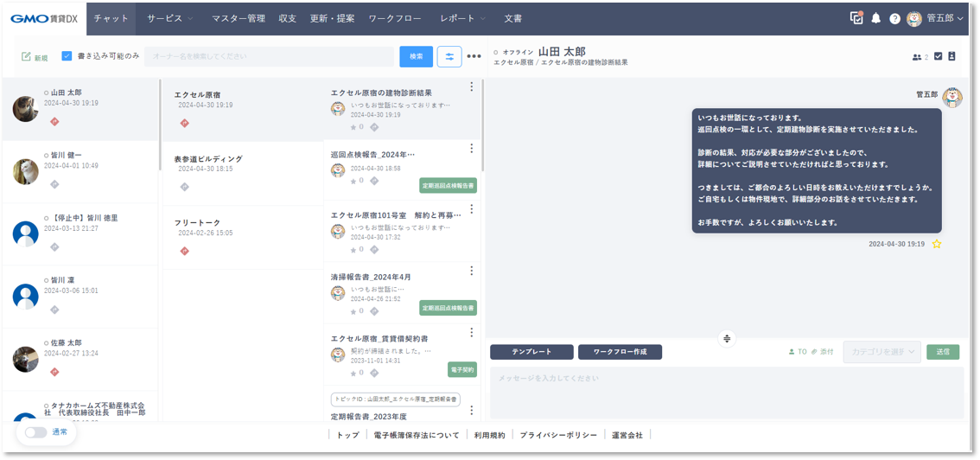
Task: Open the チャット tab
Action: [x=111, y=19]
